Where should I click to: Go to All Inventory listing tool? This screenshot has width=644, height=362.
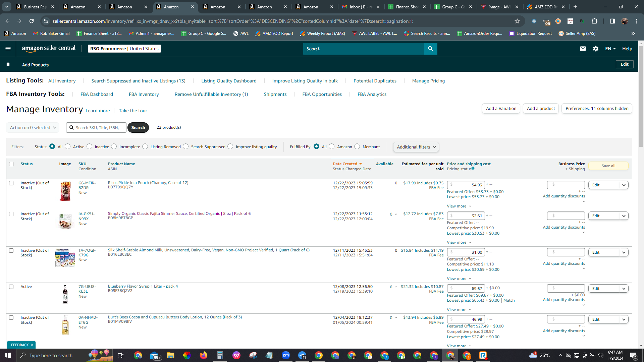click(62, 81)
